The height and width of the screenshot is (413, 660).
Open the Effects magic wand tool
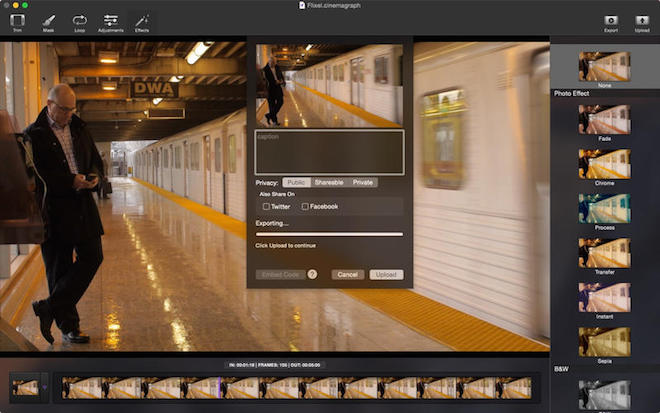tap(142, 21)
